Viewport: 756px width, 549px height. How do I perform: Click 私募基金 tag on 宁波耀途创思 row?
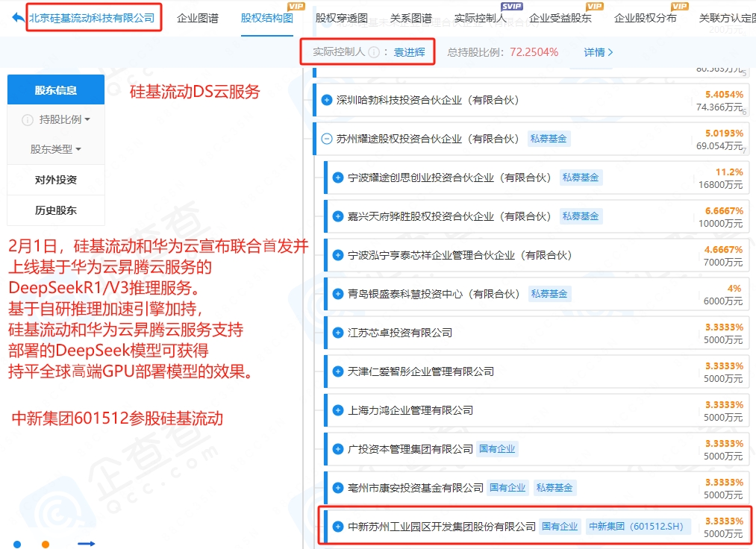[x=581, y=178]
